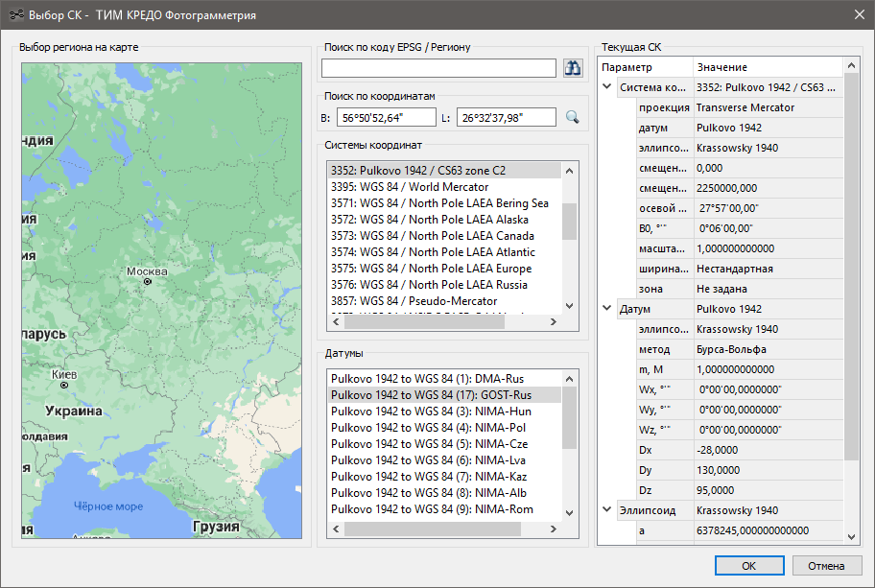
Task: Click Moscow on the region map
Action: [147, 282]
